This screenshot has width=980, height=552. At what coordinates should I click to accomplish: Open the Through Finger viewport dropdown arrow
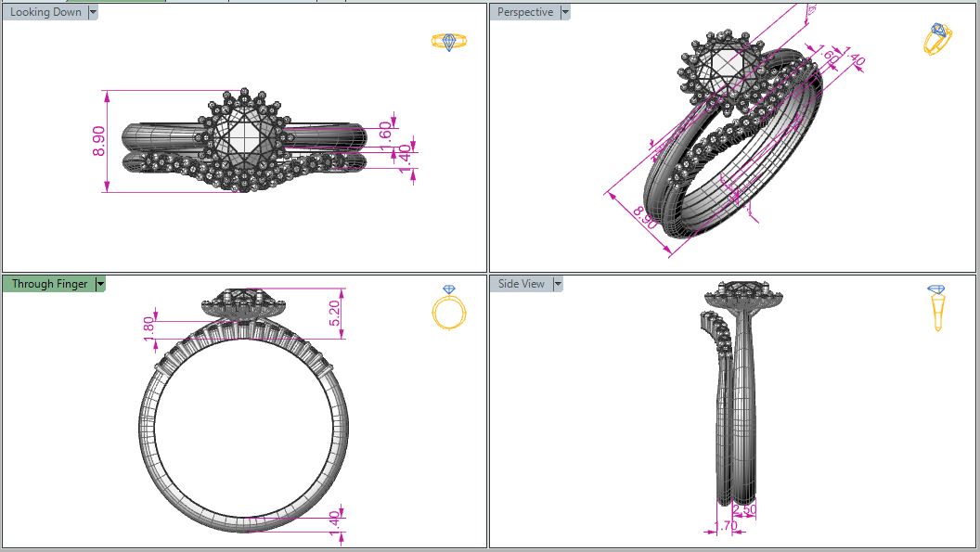pos(100,284)
